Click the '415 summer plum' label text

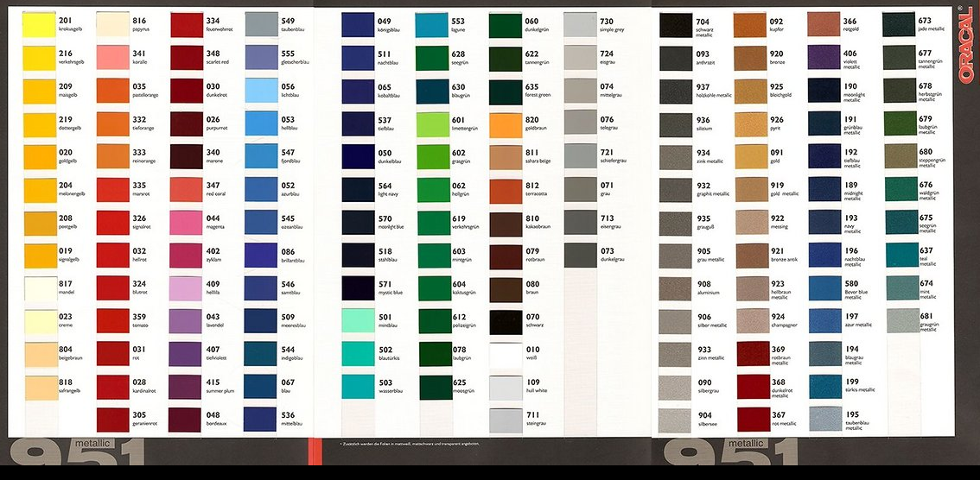(220, 387)
